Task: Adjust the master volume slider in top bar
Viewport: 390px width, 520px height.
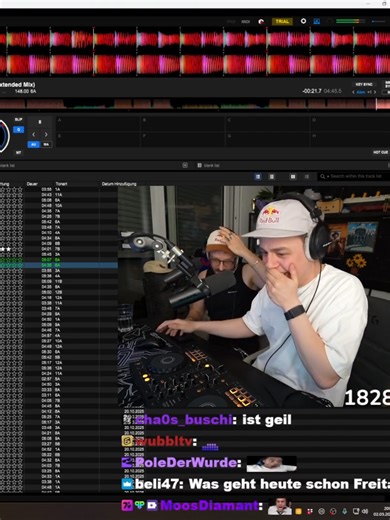Action: [x=378, y=21]
